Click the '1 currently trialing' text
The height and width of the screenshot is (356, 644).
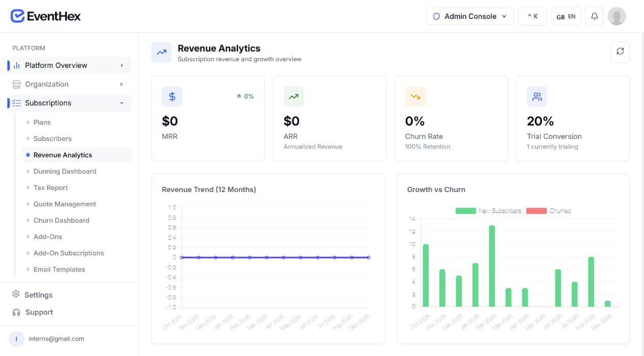(x=553, y=147)
